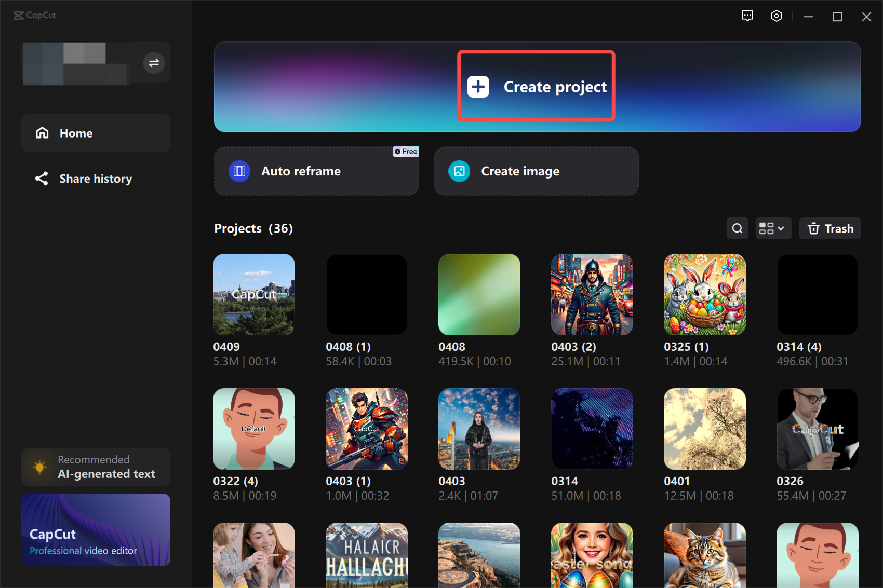883x588 pixels.
Task: Open the settings gear icon
Action: (776, 16)
